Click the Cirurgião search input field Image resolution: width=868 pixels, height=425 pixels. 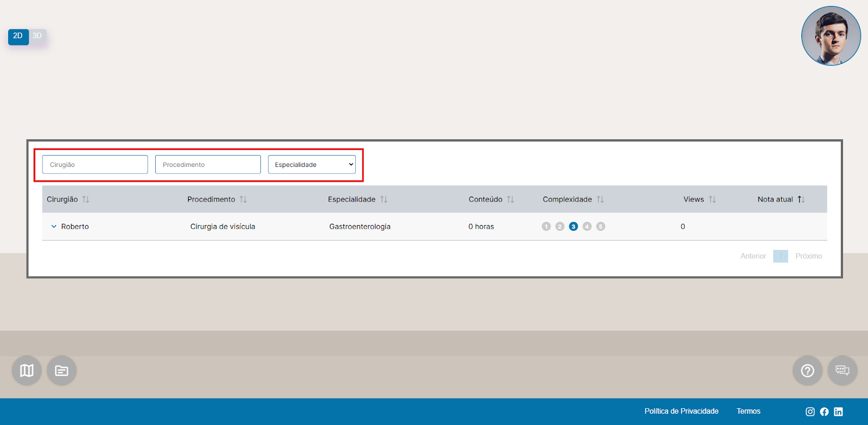95,165
